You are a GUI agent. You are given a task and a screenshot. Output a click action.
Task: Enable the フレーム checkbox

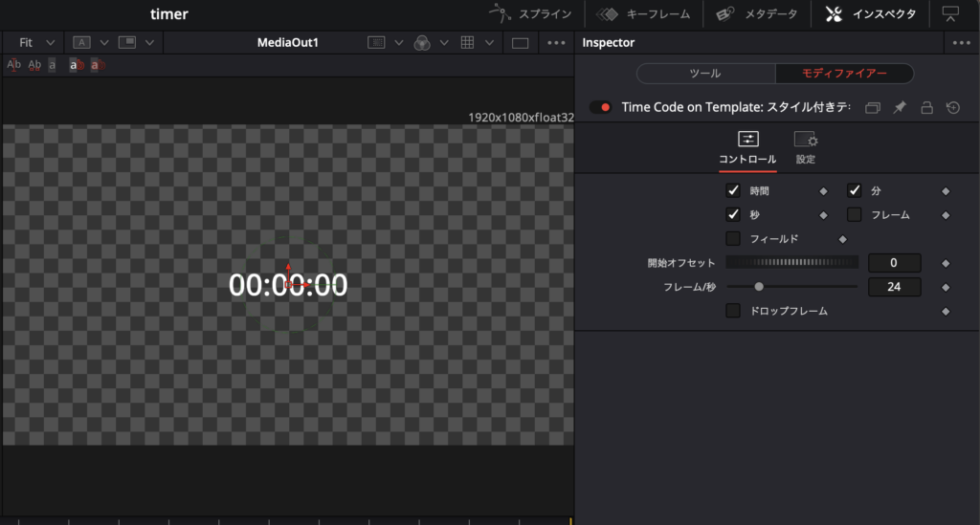[854, 214]
